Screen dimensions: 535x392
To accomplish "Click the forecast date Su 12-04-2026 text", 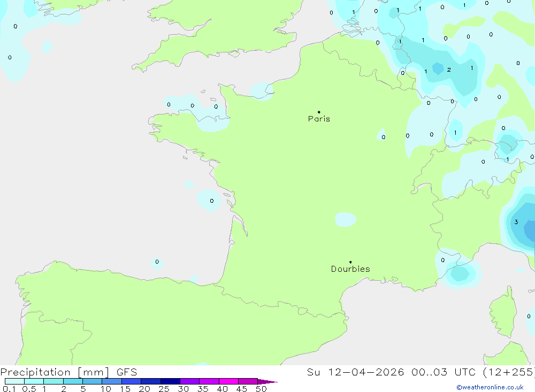I will coord(356,372).
